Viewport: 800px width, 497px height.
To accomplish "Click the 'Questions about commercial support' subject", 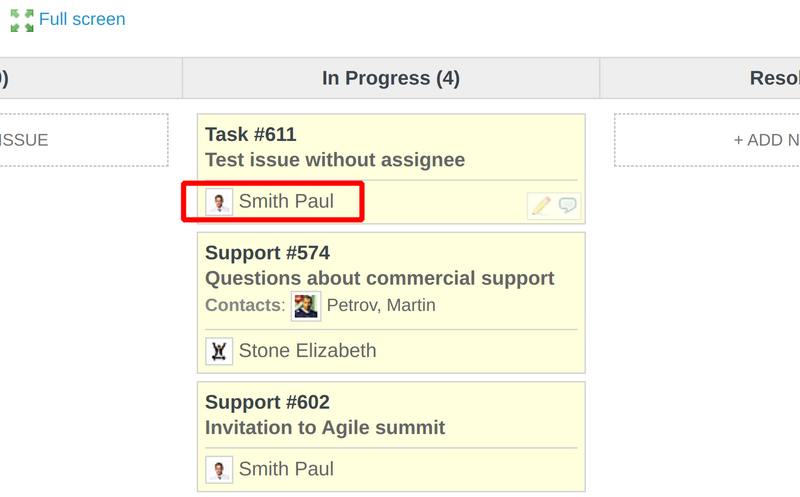I will click(380, 279).
